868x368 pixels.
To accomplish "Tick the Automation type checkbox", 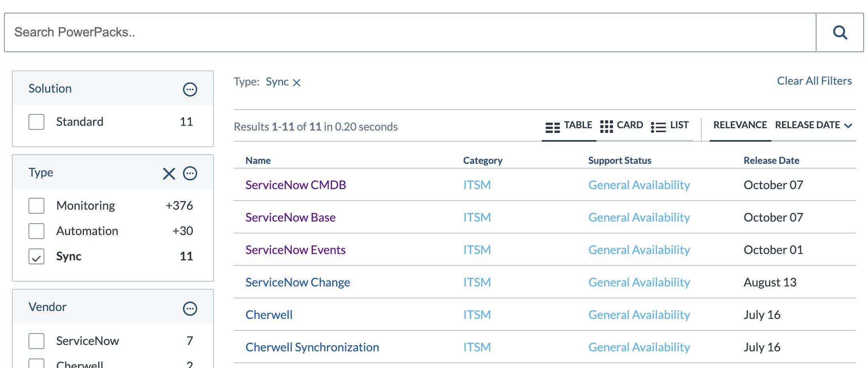I will click(36, 231).
